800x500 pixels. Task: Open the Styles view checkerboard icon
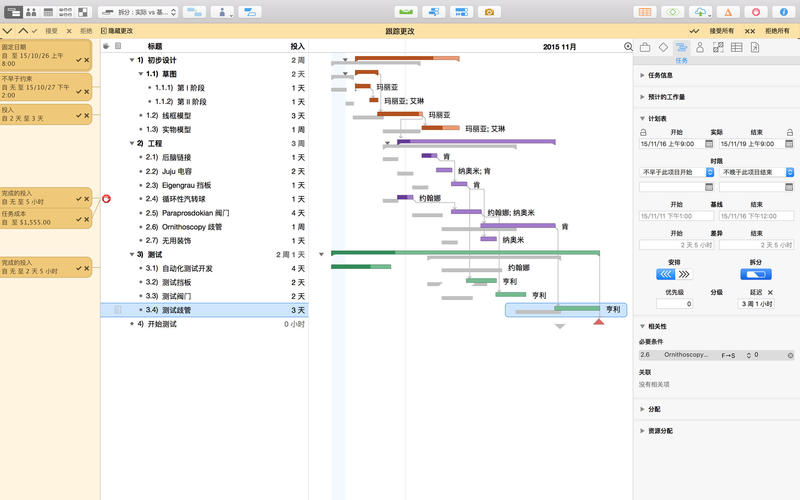tap(83, 12)
